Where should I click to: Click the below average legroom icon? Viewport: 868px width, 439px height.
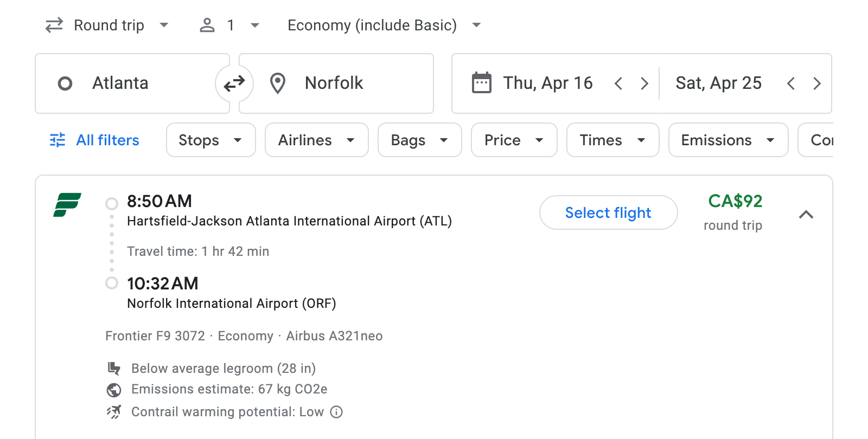tap(114, 368)
